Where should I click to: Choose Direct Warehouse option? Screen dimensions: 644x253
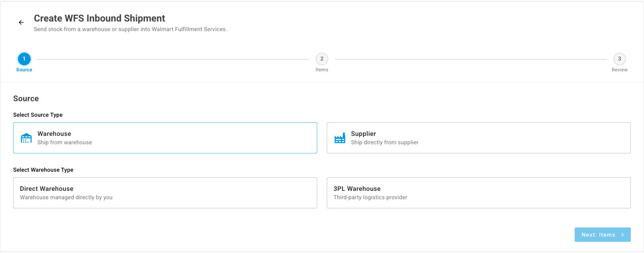pos(165,193)
